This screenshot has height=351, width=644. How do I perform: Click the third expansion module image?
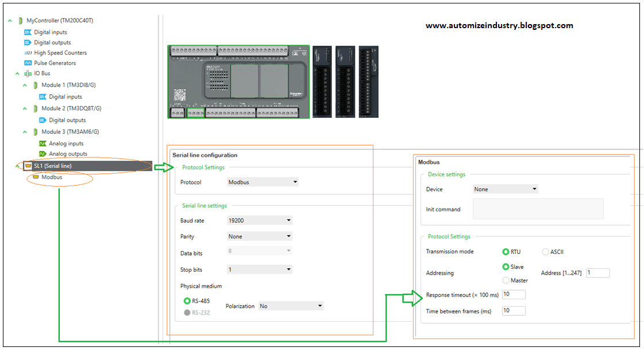[369, 82]
